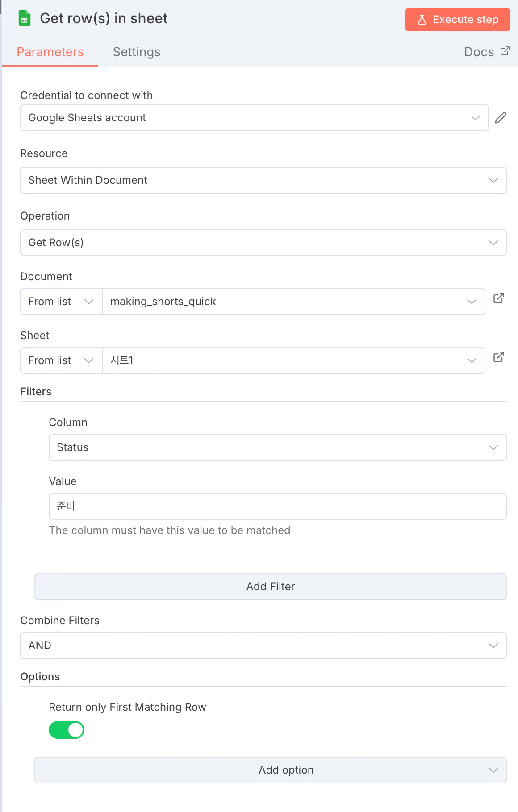Open the Combine Filters AND dropdown
Viewport: 518px width, 812px height.
pyautogui.click(x=263, y=646)
